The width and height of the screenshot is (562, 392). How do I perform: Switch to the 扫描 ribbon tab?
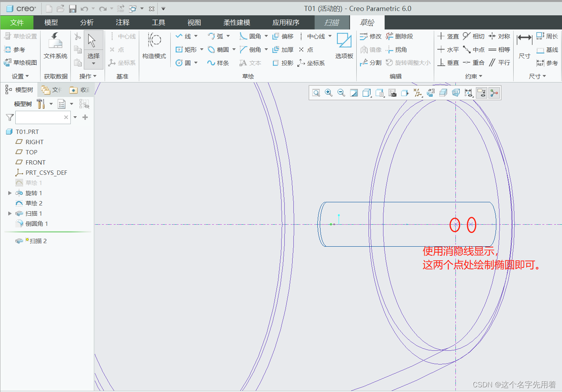point(332,22)
